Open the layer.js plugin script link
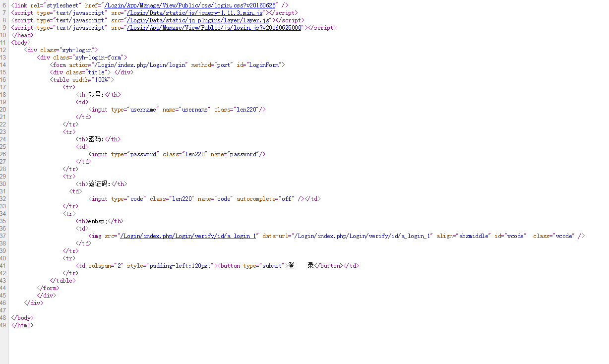This screenshot has width=609, height=364. click(198, 20)
